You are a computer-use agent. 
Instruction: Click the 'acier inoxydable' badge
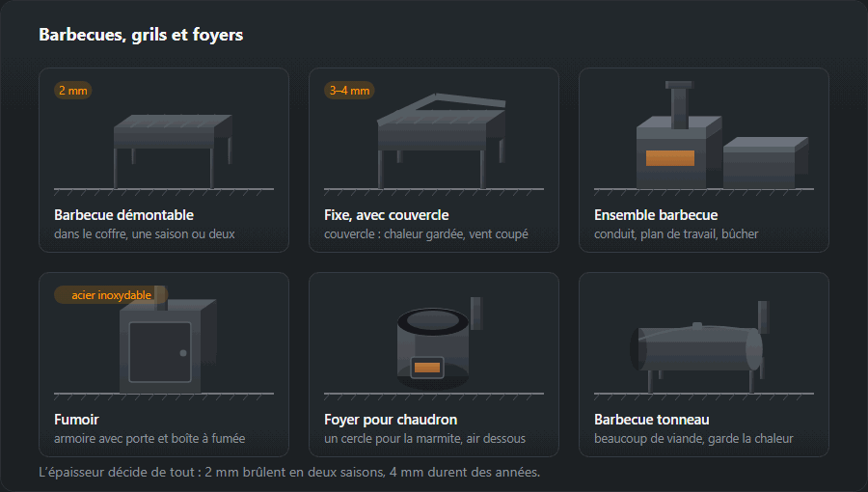point(111,295)
